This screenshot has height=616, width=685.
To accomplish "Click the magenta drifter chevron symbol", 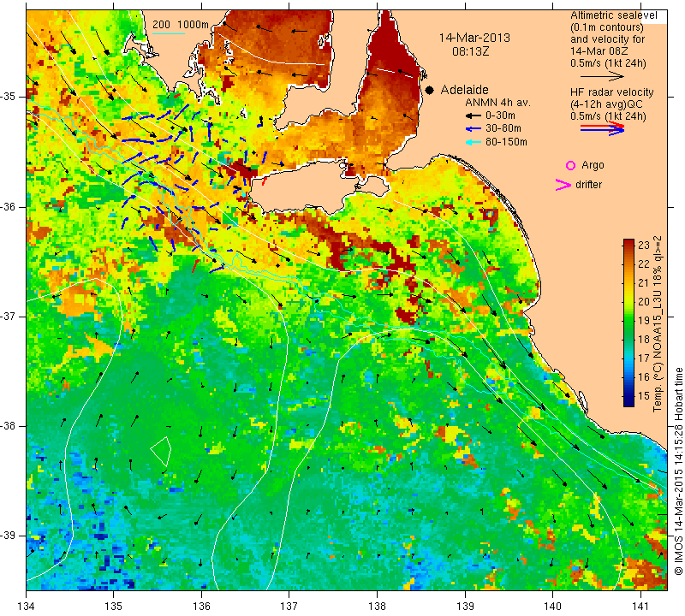I will [563, 185].
